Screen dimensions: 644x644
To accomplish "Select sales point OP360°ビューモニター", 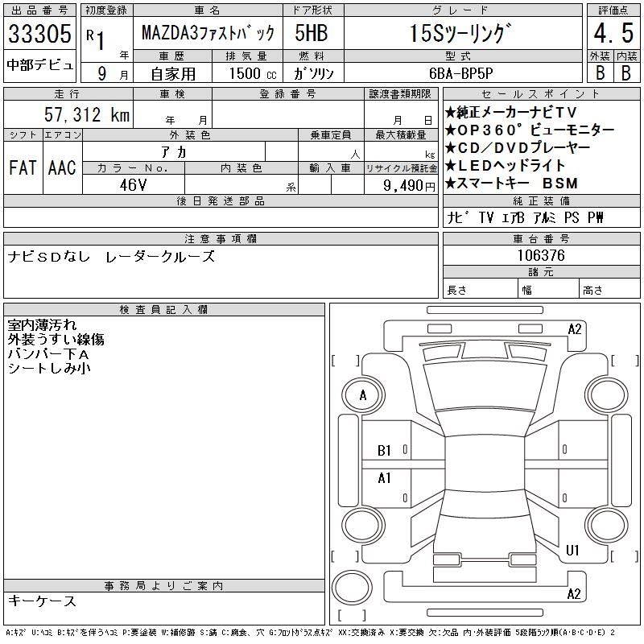I will click(530, 130).
